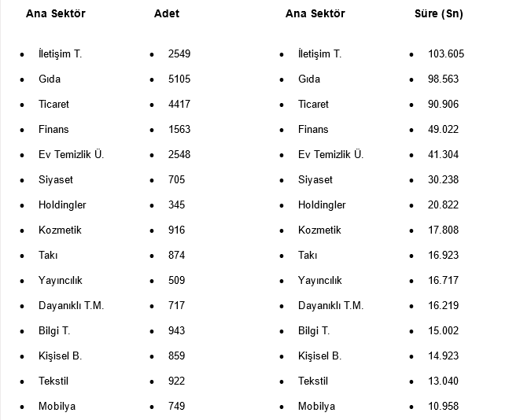Click the Siyaset duration 30.238

tap(444, 180)
